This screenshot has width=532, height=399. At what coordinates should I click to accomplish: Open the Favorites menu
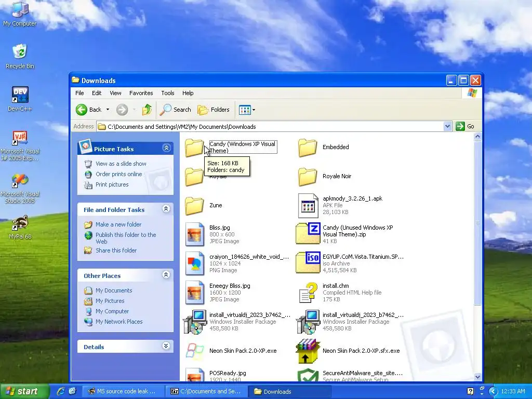click(141, 93)
